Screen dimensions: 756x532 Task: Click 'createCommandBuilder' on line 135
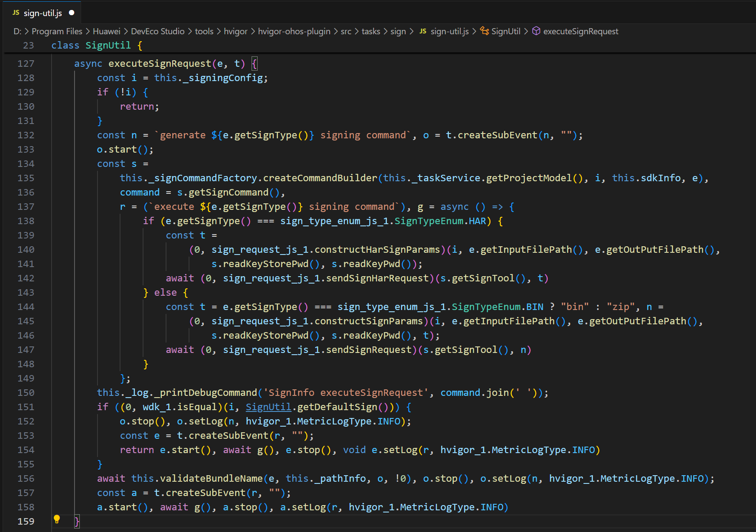tap(320, 178)
